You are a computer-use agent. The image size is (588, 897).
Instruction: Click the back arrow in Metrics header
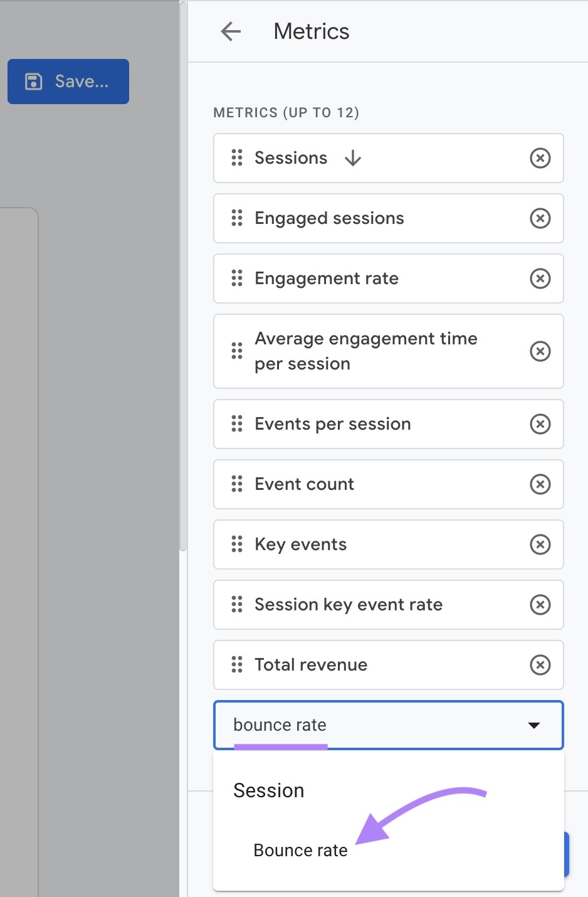pyautogui.click(x=230, y=31)
